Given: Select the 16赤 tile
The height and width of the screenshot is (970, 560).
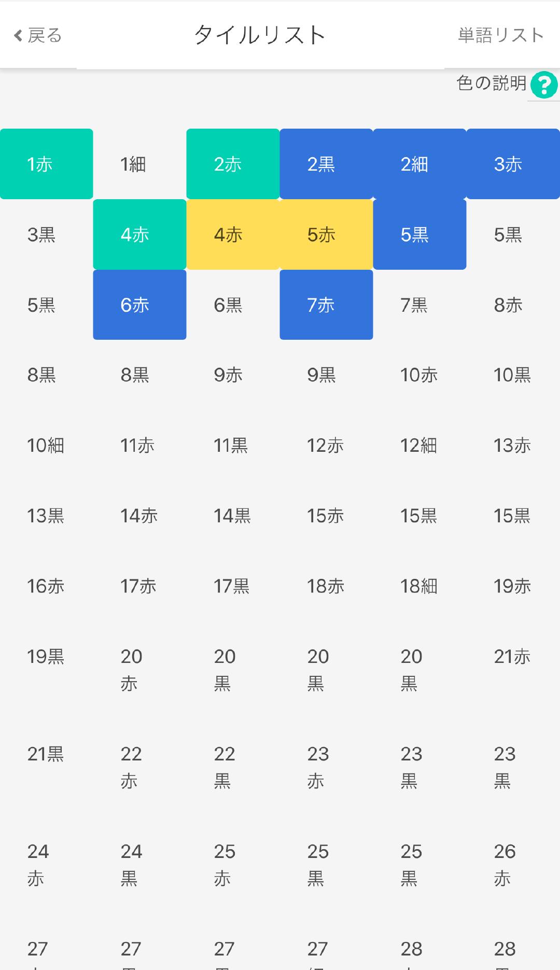Looking at the screenshot, I should 47,586.
